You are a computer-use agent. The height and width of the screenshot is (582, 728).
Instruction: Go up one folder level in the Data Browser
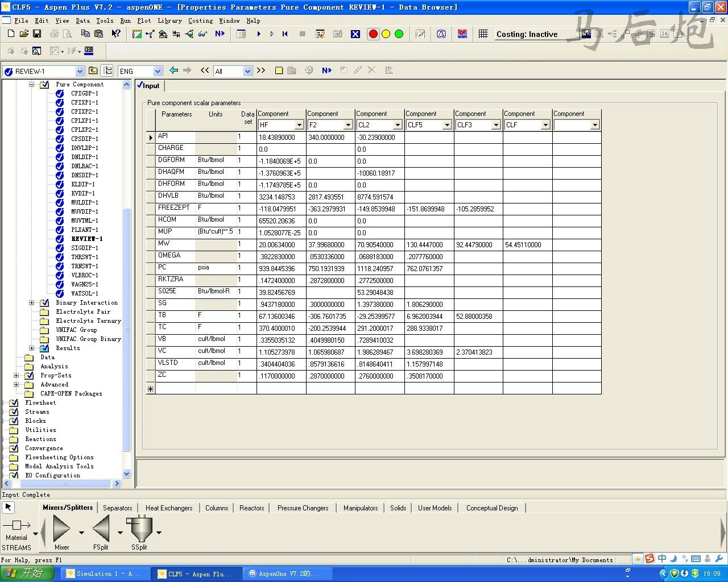pos(93,70)
